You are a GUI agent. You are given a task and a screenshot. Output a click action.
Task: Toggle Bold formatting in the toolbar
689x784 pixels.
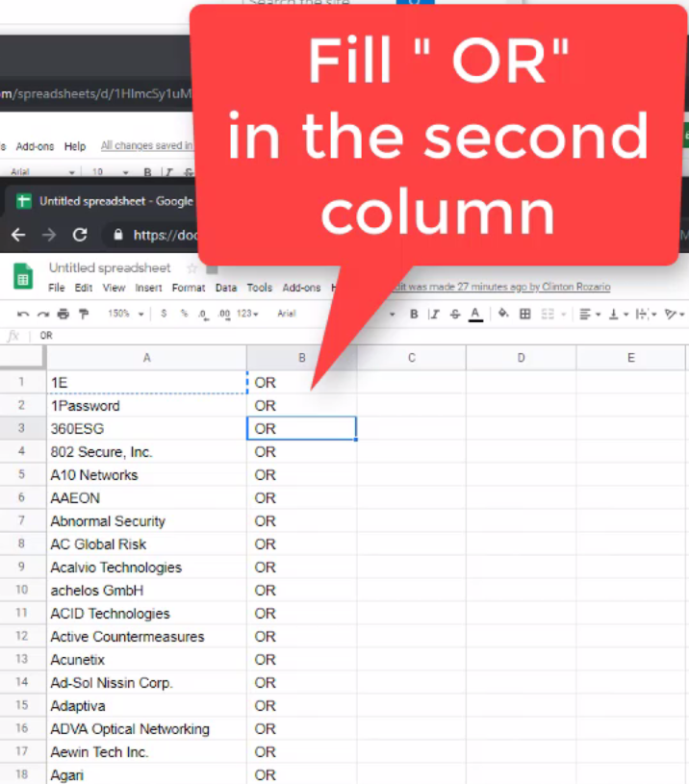414,314
